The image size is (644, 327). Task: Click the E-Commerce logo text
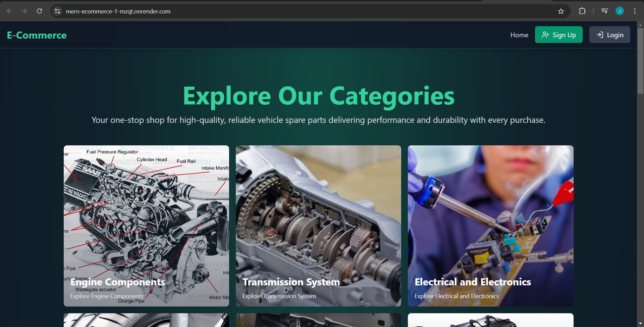(x=37, y=35)
